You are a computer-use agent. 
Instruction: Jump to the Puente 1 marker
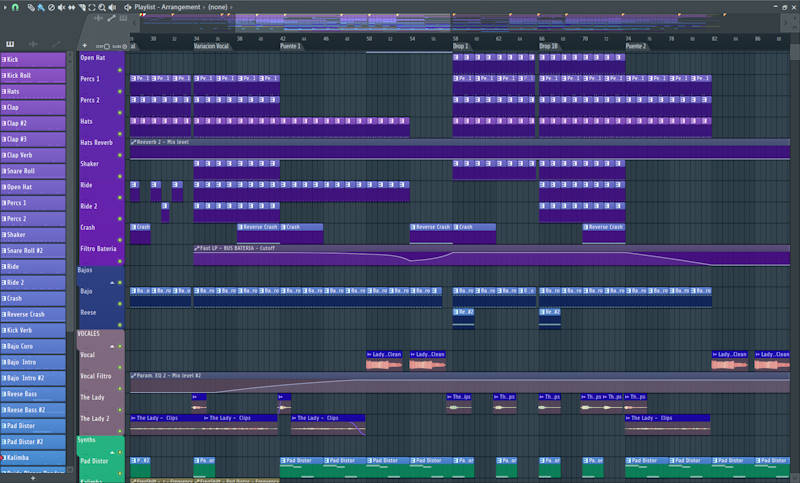290,46
